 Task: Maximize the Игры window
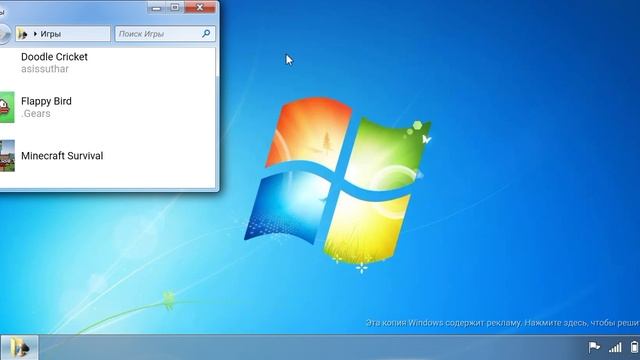point(175,7)
